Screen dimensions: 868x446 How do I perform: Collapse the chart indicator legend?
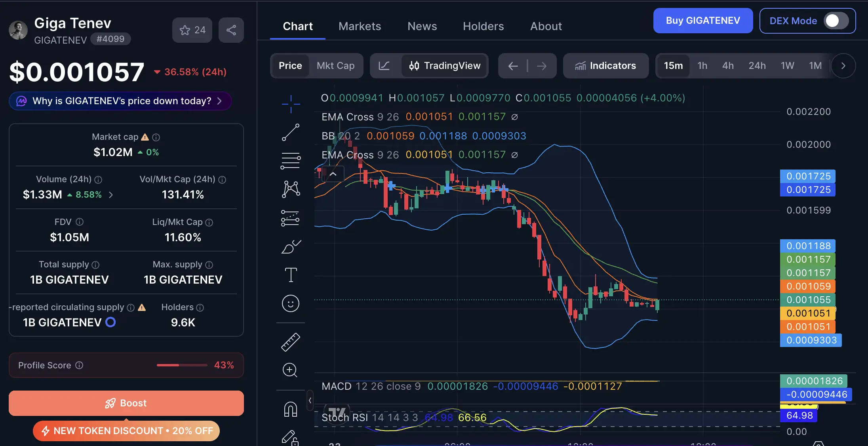point(333,174)
